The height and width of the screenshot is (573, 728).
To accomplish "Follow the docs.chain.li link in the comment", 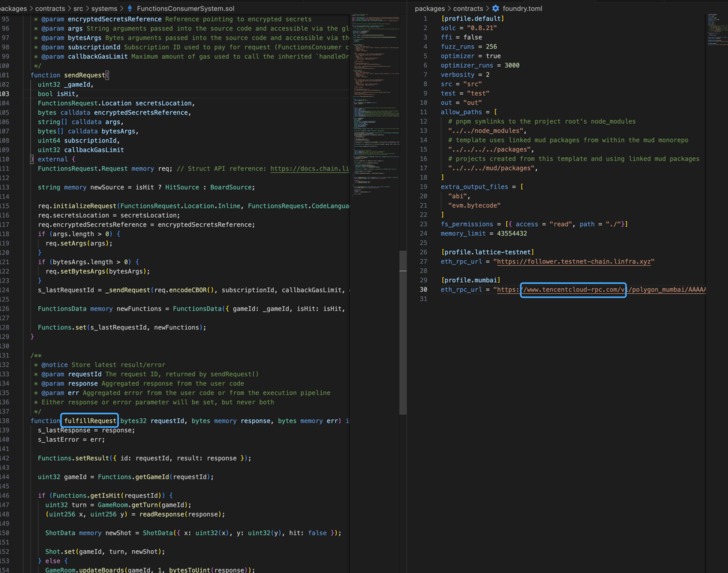I will click(x=310, y=169).
